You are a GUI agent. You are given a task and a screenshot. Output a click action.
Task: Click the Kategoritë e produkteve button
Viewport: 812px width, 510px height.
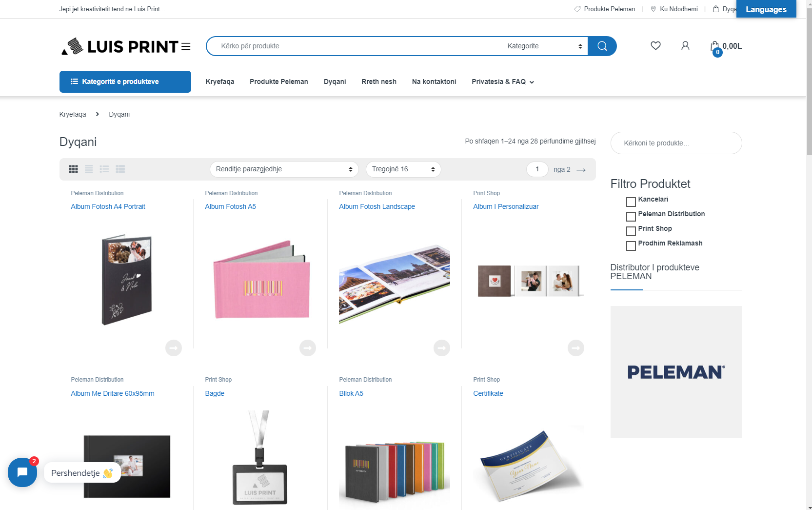[x=125, y=82]
